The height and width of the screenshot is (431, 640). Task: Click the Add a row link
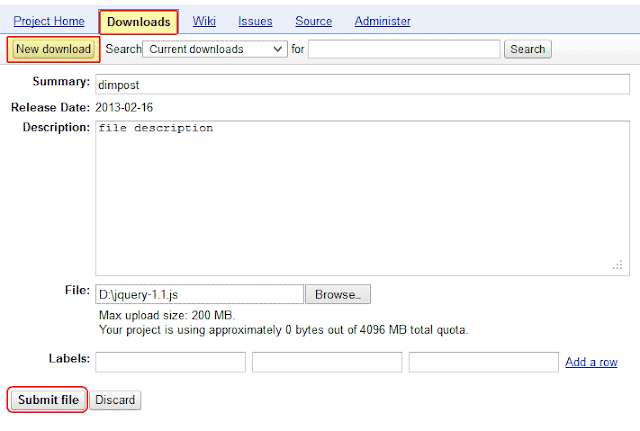tap(591, 362)
